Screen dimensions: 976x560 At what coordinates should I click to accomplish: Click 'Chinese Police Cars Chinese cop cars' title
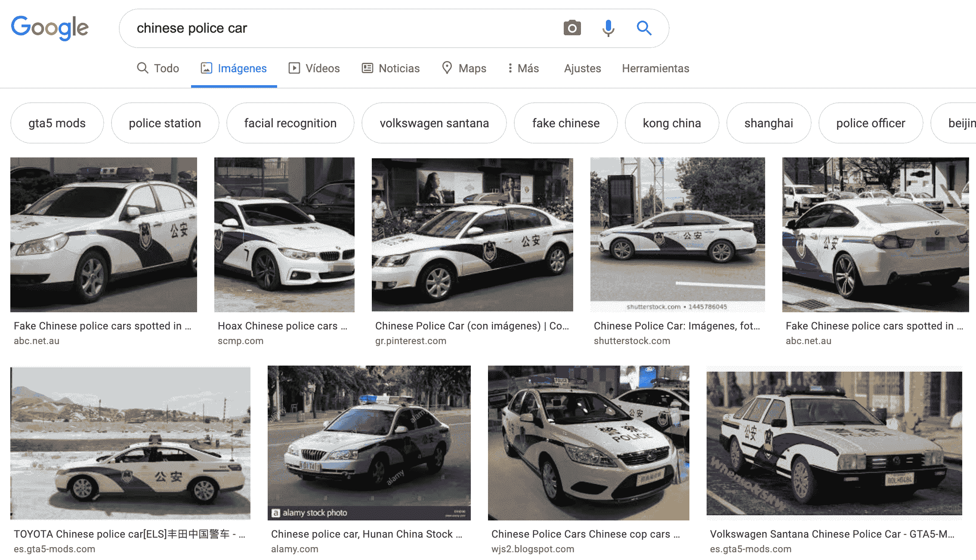click(x=586, y=534)
